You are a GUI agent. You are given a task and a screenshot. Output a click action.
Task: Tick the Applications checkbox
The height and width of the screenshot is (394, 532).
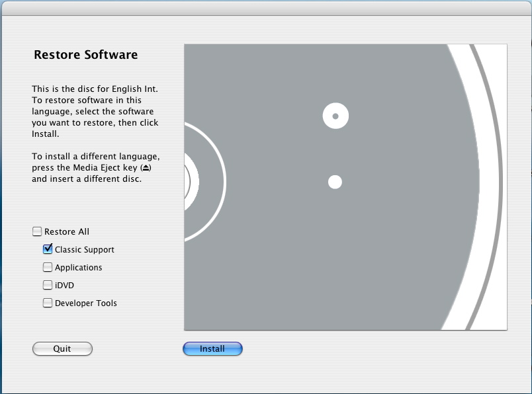(48, 267)
